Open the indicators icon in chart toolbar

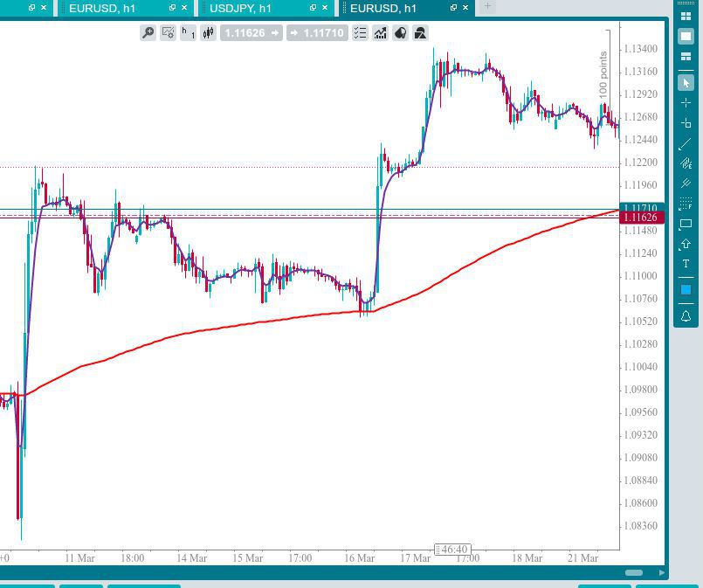tap(381, 33)
